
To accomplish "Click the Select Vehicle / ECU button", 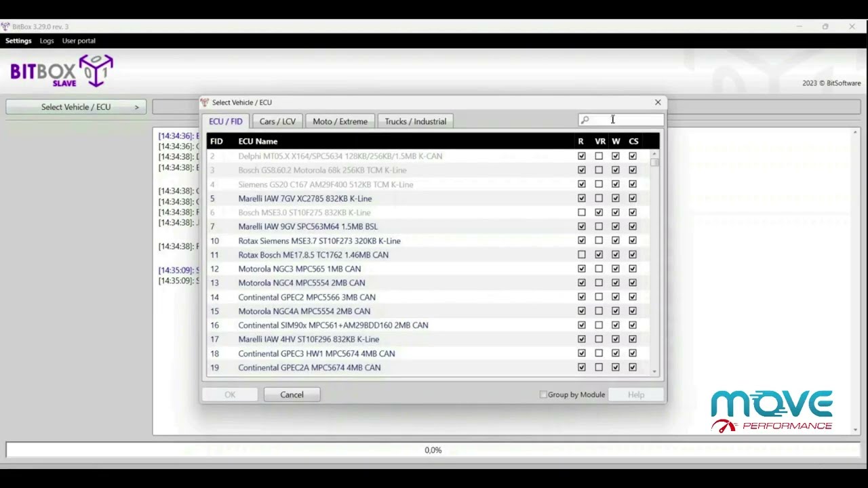I will (x=76, y=107).
